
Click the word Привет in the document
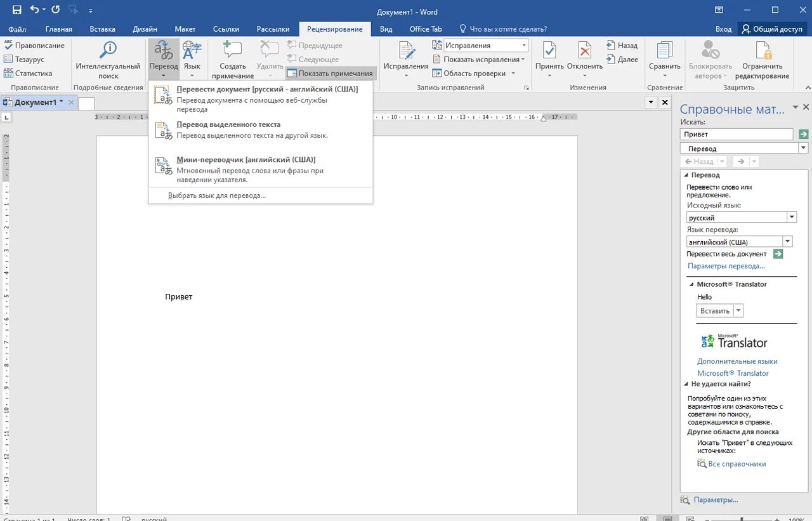click(178, 297)
